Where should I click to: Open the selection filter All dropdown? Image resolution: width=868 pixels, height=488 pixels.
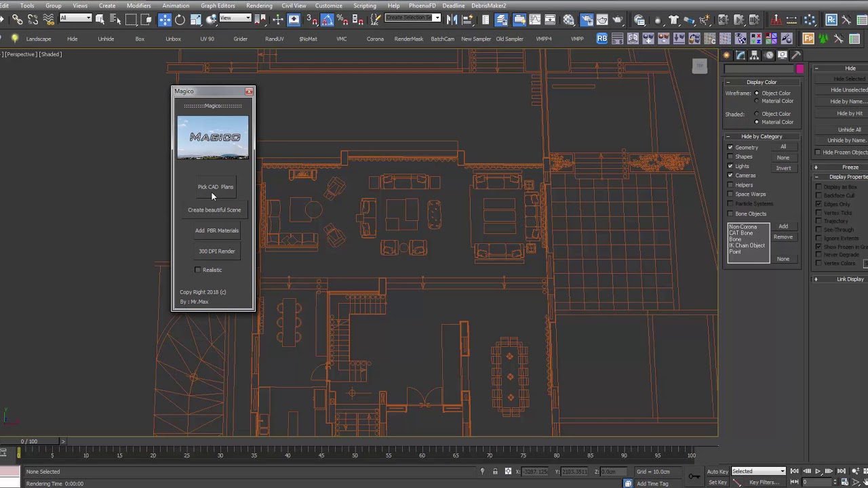point(75,18)
